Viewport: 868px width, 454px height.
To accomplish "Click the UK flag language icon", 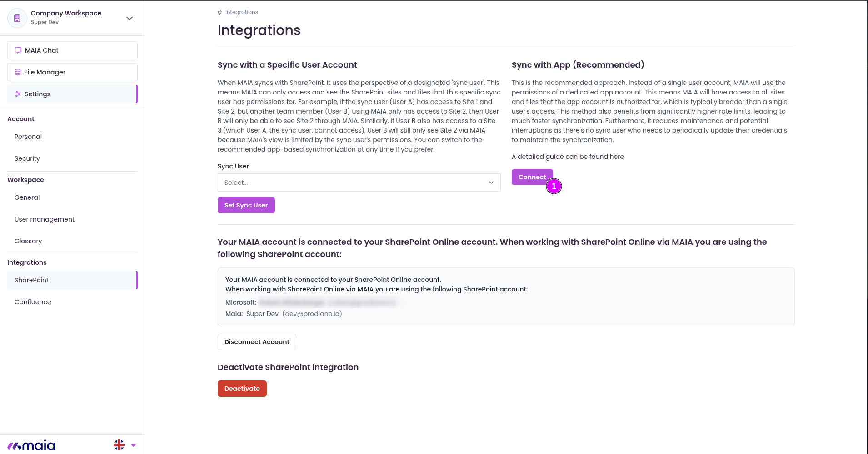I will [x=119, y=445].
